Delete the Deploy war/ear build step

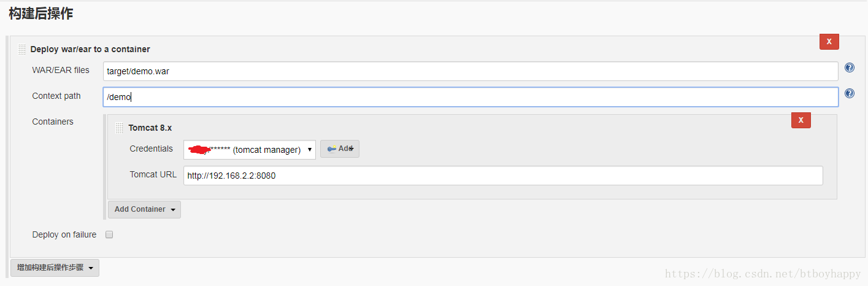(829, 42)
